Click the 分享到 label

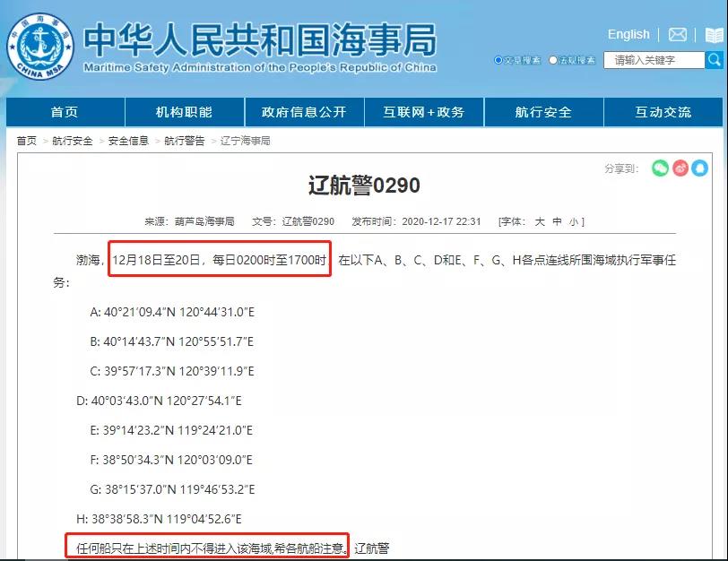(621, 168)
